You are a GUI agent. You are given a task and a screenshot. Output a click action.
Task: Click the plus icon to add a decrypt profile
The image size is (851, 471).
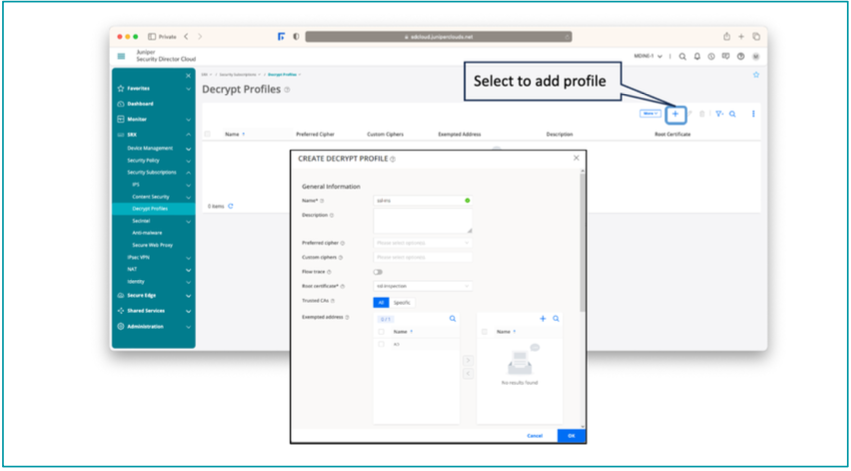(x=675, y=113)
